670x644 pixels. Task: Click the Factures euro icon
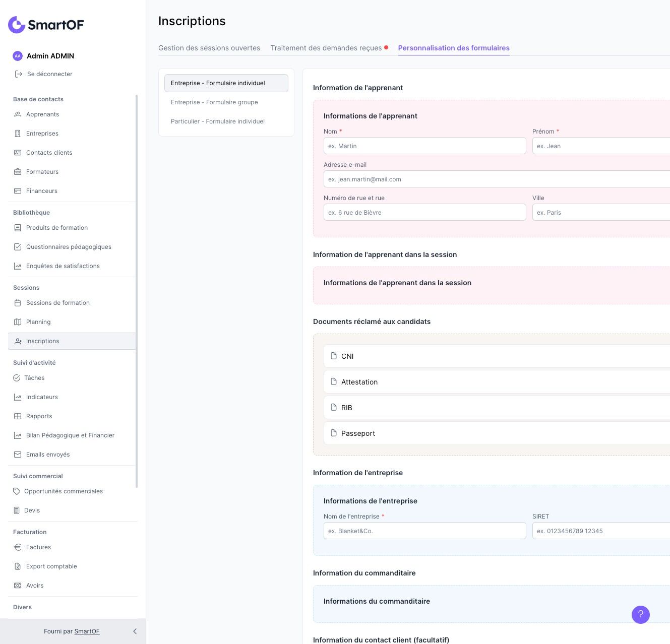pos(18,547)
